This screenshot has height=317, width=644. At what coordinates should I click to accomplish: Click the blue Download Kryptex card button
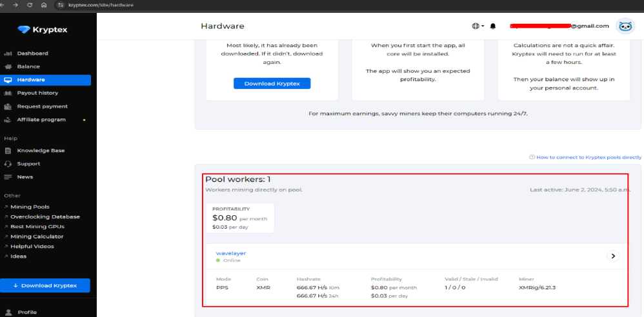coord(272,83)
